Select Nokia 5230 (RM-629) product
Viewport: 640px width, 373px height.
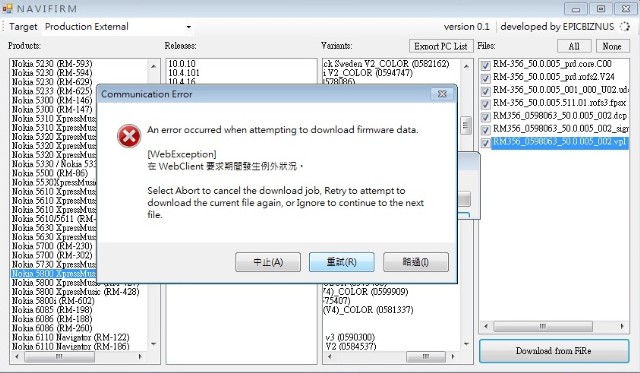[x=52, y=82]
